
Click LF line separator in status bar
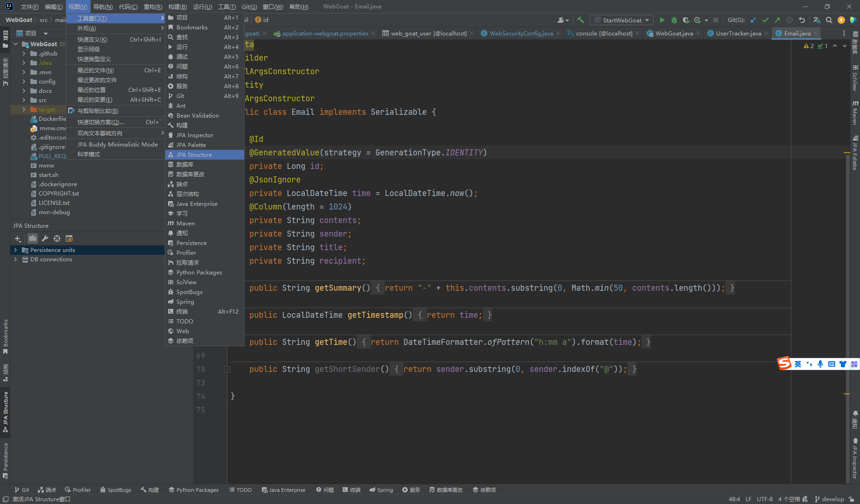pos(748,499)
